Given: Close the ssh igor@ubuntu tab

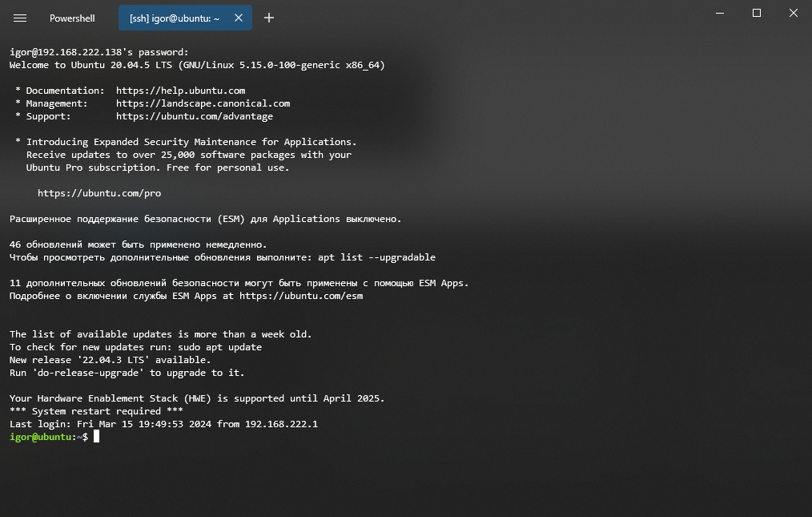Looking at the screenshot, I should pyautogui.click(x=239, y=18).
